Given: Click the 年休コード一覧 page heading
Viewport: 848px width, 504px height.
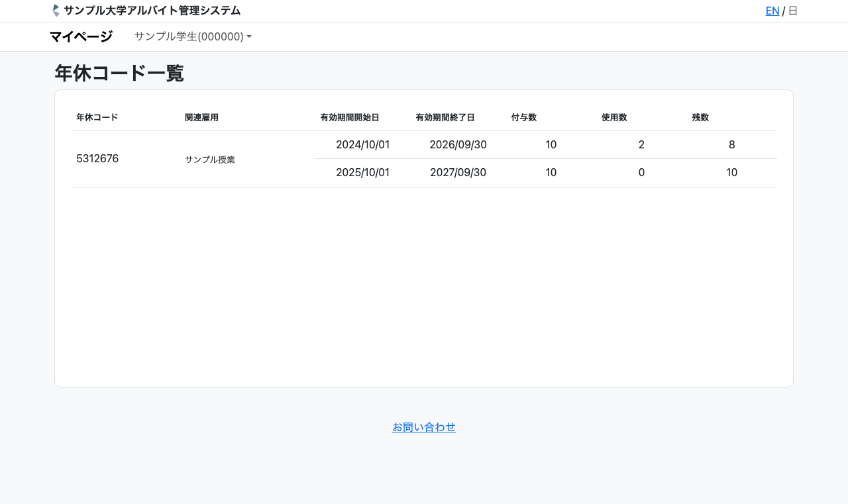Looking at the screenshot, I should click(119, 73).
